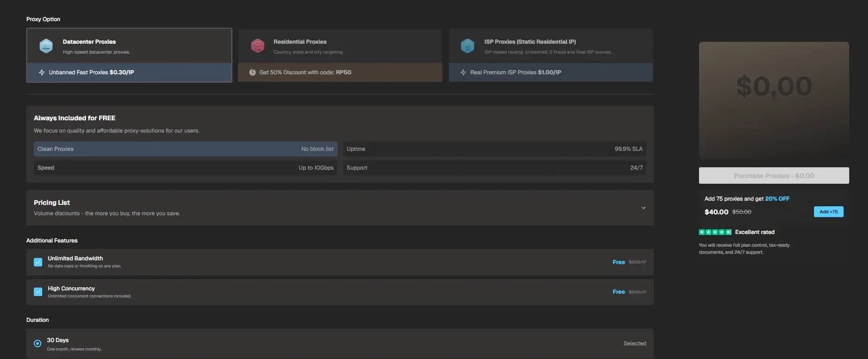Switch to ISP Proxies (Static Residential IP)
Screen dimensions: 868x359
(x=551, y=55)
